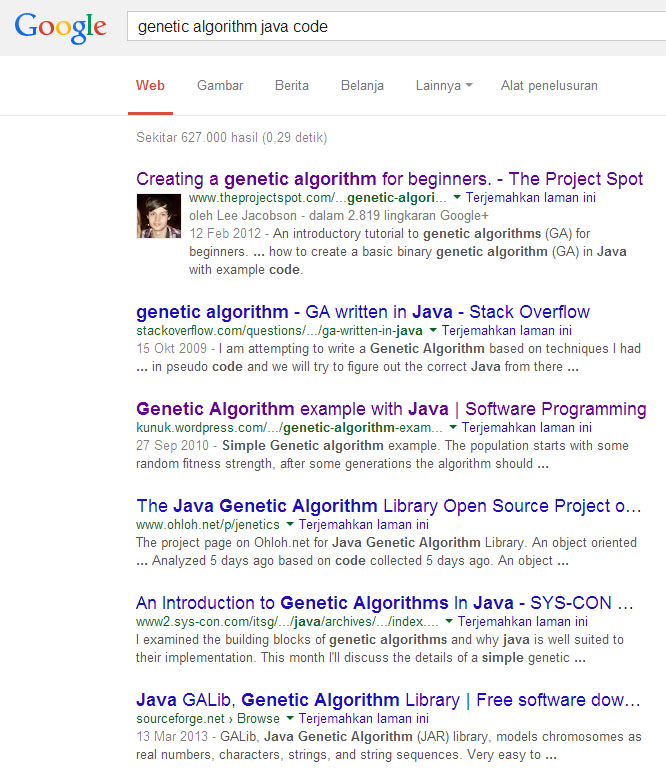Image resolution: width=666 pixels, height=774 pixels.
Task: Open the SYS-CON Introduction to Genetic Algorithms result
Action: pos(385,603)
